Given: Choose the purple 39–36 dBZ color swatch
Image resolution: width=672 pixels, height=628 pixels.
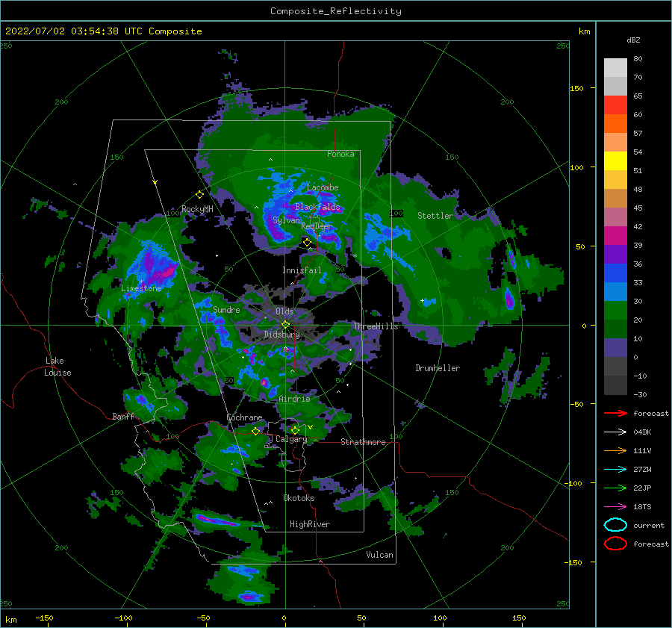Looking at the screenshot, I should [x=615, y=255].
